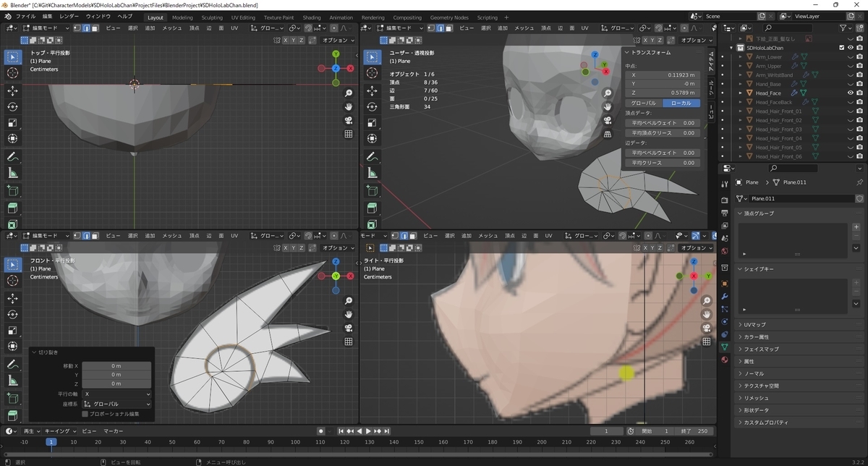
Task: Select the Measure tool in top-left viewport
Action: [13, 173]
